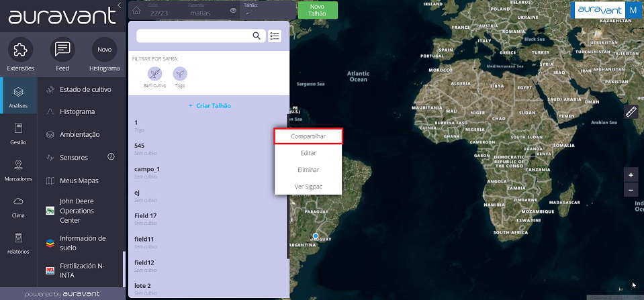Click the Novo Histograma circle button
The image size is (644, 300).
pyautogui.click(x=104, y=49)
